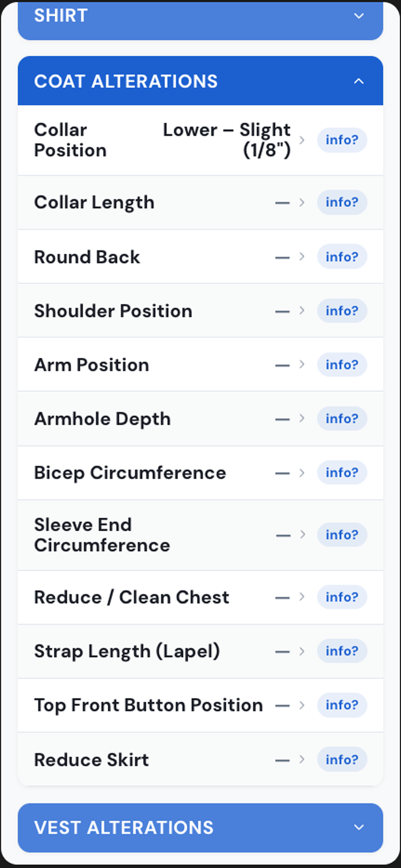Select the Lower – Slight (1/8") collar value
The height and width of the screenshot is (868, 401).
pyautogui.click(x=227, y=140)
